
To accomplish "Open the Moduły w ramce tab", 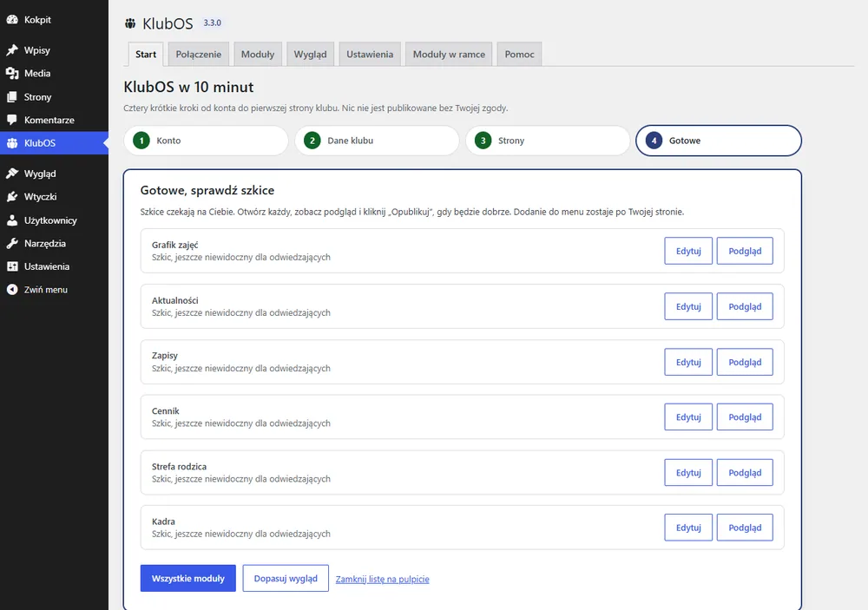I will pyautogui.click(x=449, y=55).
